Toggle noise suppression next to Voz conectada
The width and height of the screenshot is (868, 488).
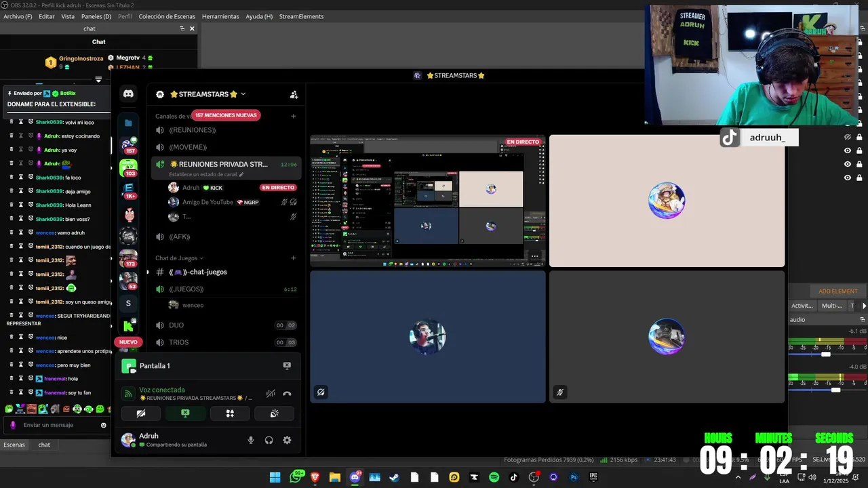pos(271,393)
